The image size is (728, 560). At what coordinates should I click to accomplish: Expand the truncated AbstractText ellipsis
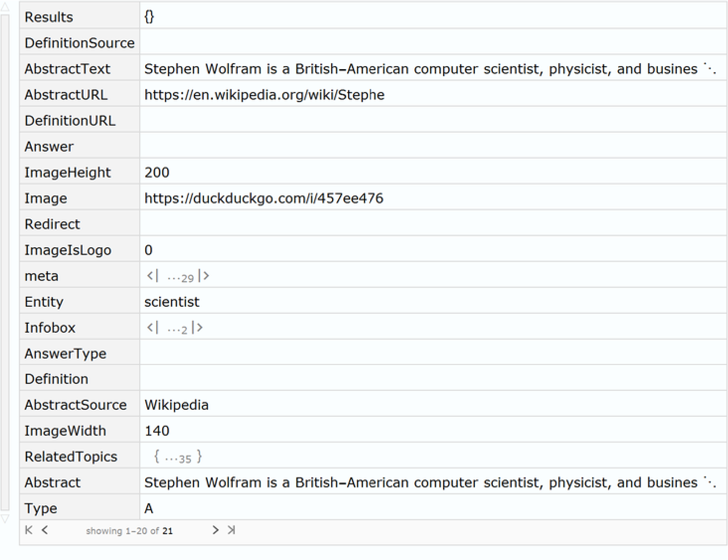pyautogui.click(x=710, y=69)
